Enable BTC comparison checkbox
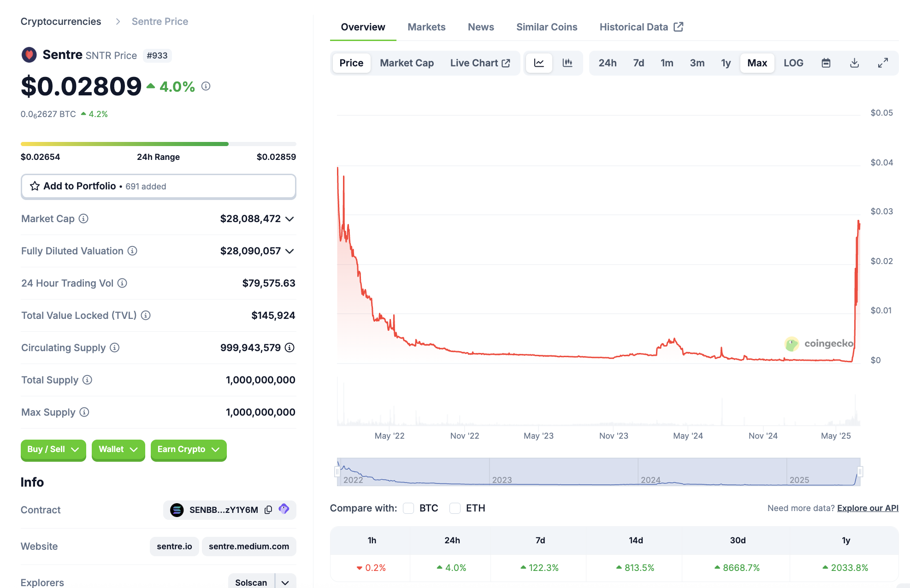 (x=408, y=508)
